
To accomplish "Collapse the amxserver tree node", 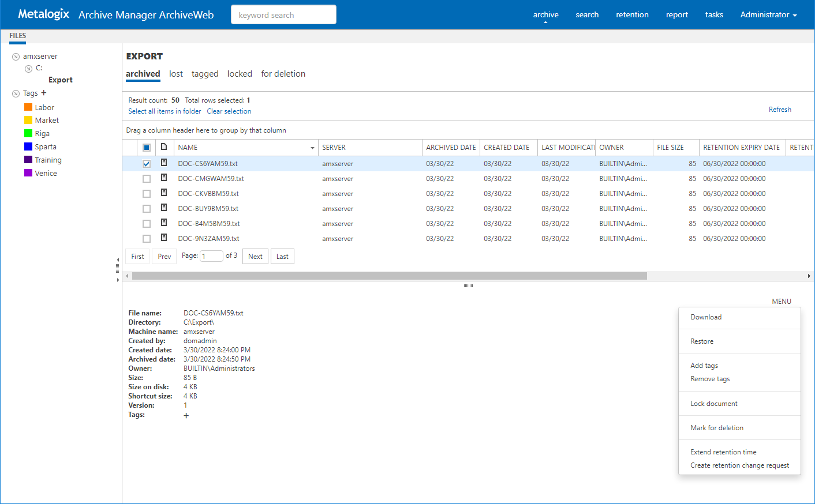I will (16, 57).
